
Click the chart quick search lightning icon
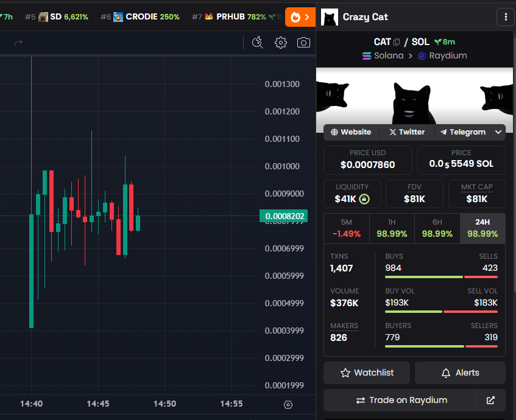[x=257, y=43]
